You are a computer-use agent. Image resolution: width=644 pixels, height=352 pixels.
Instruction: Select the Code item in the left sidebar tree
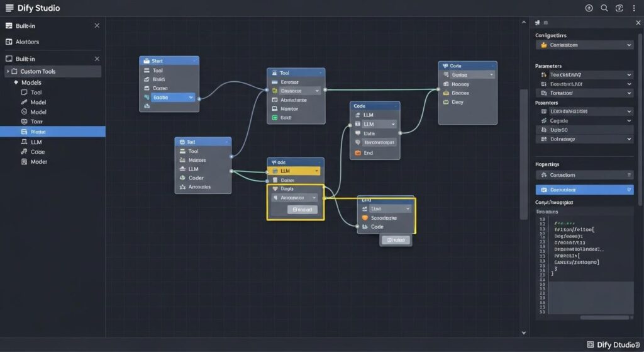pos(38,152)
